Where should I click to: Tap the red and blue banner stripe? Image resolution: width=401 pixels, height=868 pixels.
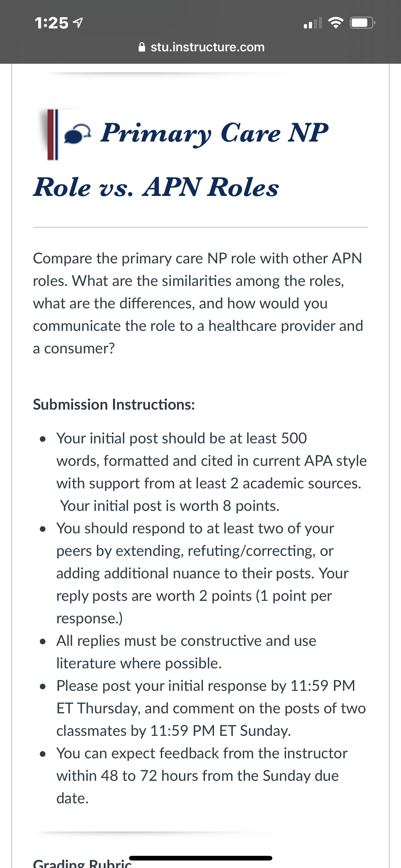click(52, 134)
